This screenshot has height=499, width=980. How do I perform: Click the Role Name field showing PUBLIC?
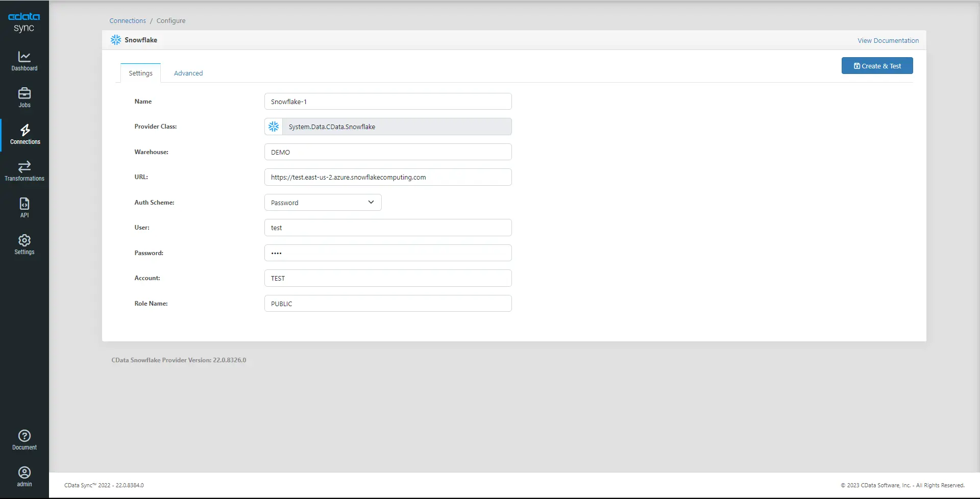point(388,303)
